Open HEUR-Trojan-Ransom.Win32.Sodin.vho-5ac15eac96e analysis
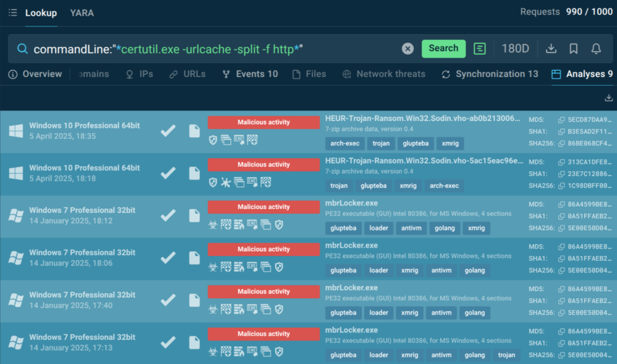 click(x=424, y=161)
